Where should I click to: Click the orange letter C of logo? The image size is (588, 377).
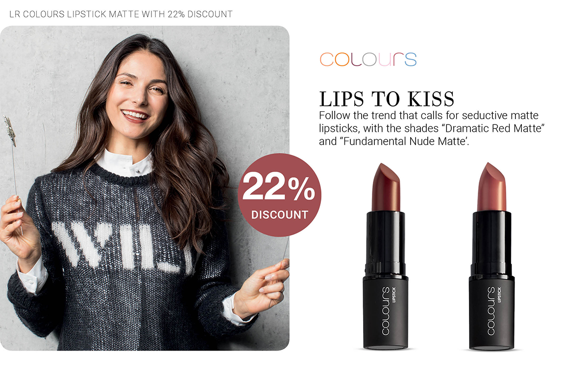(328, 60)
